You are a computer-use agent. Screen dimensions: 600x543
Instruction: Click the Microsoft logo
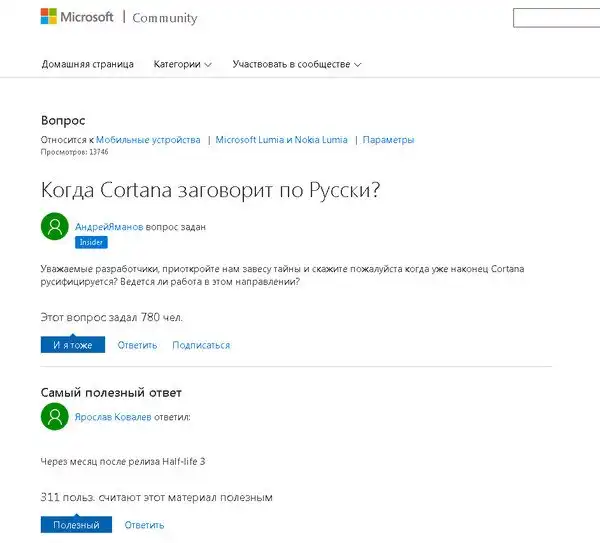[x=76, y=17]
